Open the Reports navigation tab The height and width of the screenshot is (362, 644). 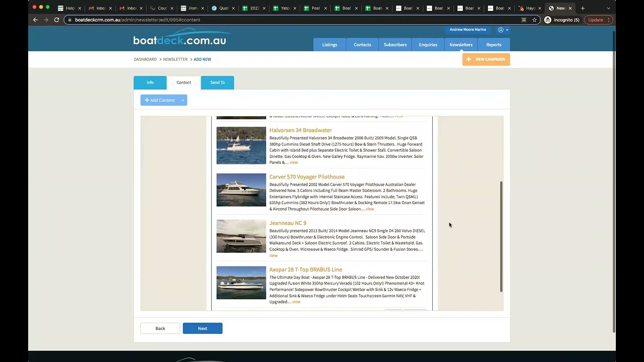pyautogui.click(x=494, y=45)
